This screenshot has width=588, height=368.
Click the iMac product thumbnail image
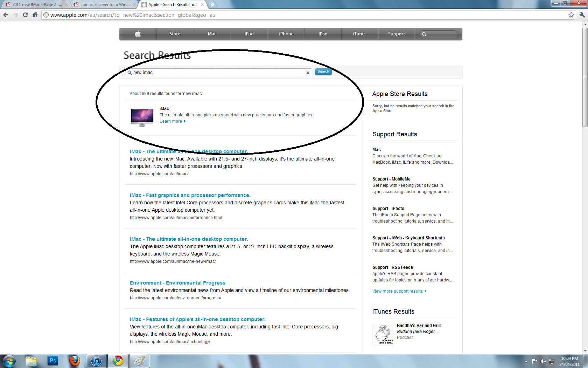[142, 117]
